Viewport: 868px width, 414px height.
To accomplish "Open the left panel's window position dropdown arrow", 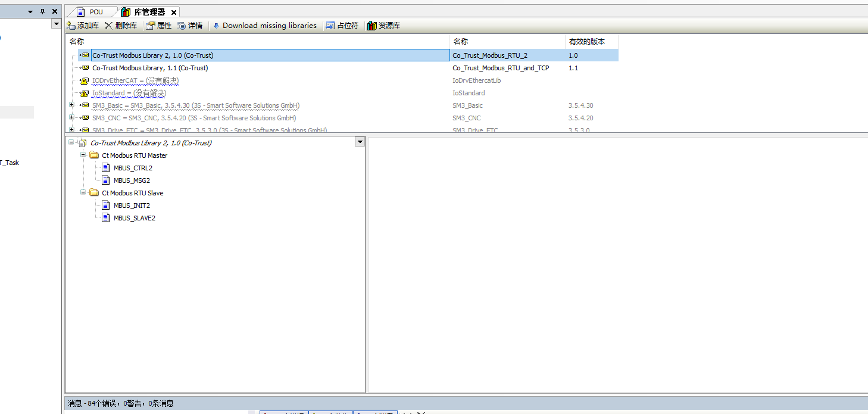I will coord(30,11).
